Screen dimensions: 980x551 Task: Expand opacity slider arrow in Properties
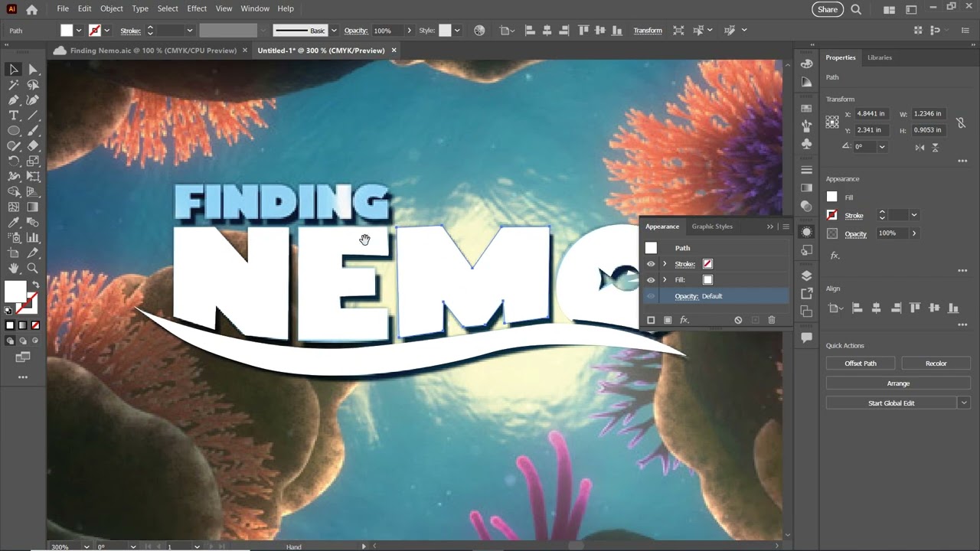[x=913, y=233]
